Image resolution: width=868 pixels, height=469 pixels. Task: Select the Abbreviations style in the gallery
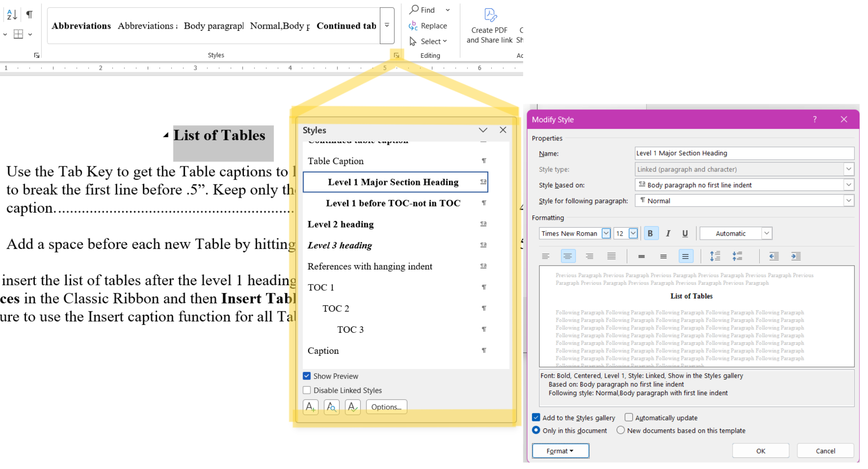(x=81, y=26)
